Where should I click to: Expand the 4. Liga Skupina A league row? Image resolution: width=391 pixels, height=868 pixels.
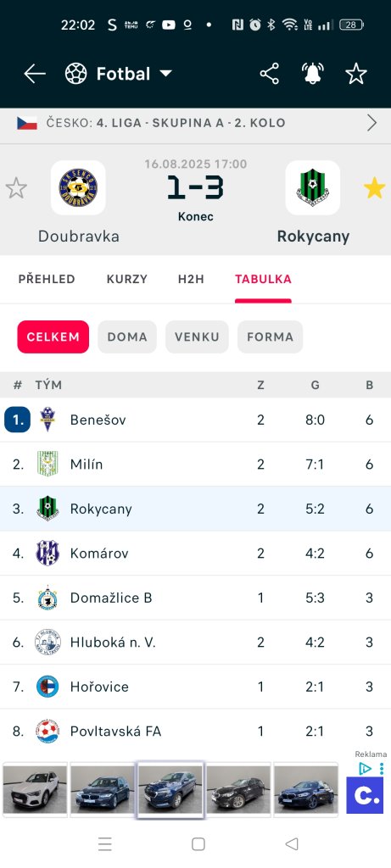click(x=195, y=123)
